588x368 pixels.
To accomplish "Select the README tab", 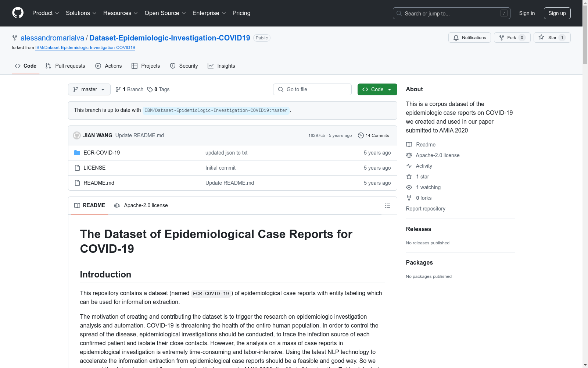I will [x=90, y=205].
